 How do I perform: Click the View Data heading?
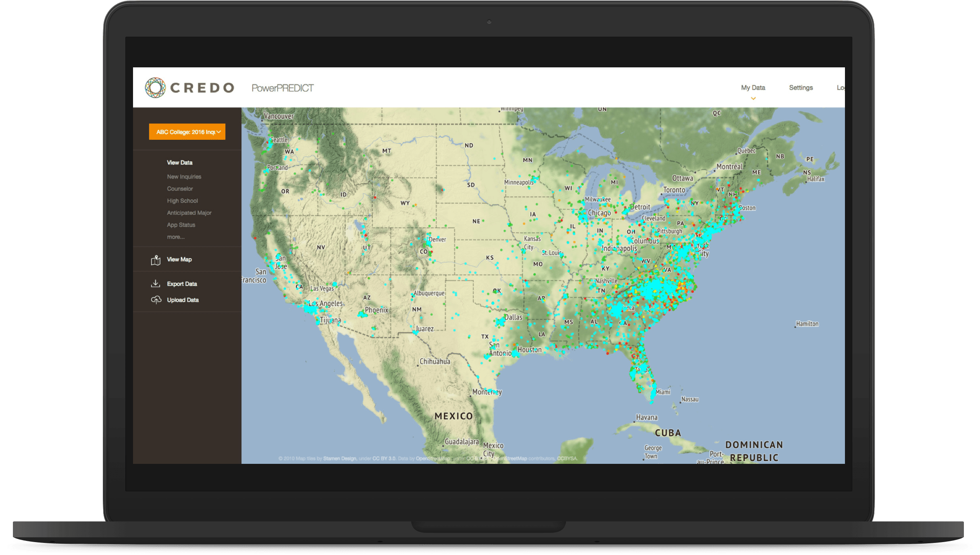coord(179,163)
